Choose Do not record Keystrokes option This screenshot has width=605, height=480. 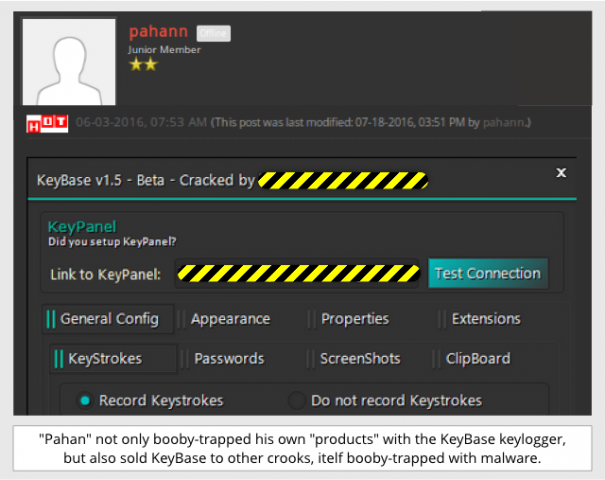tap(297, 400)
